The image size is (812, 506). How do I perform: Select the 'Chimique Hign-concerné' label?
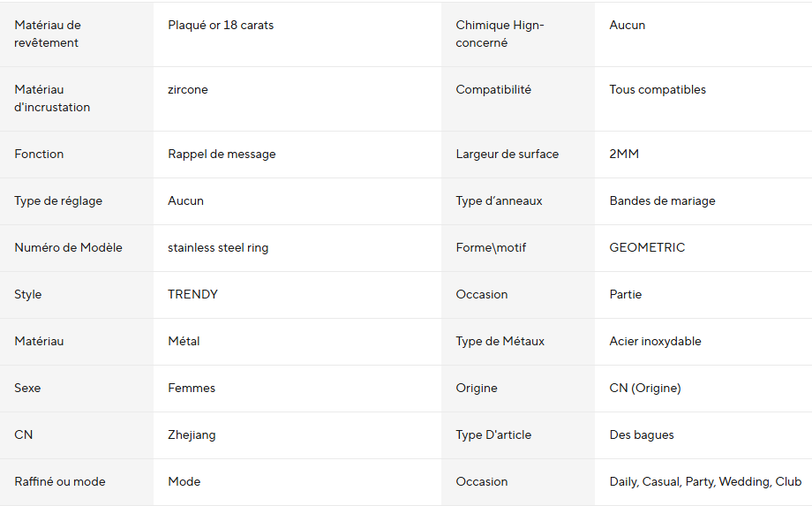click(500, 34)
